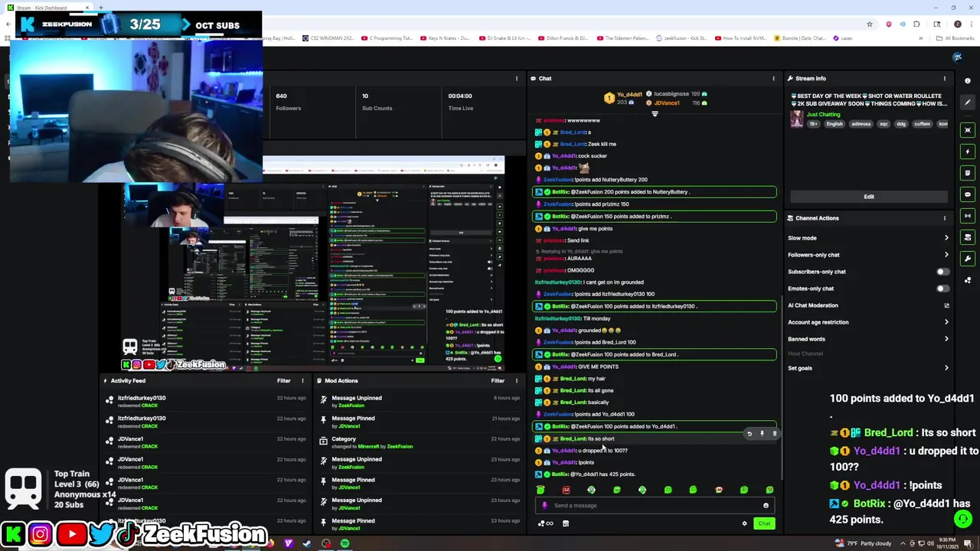
Task: Click the Edit stream info button
Action: point(869,197)
